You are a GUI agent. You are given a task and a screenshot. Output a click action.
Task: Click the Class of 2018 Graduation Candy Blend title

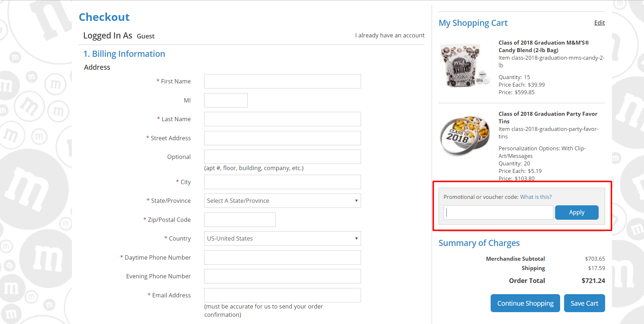pos(544,46)
